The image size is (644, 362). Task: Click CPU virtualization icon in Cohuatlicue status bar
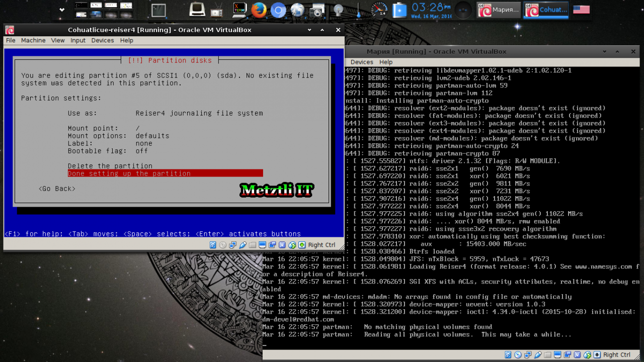click(282, 245)
